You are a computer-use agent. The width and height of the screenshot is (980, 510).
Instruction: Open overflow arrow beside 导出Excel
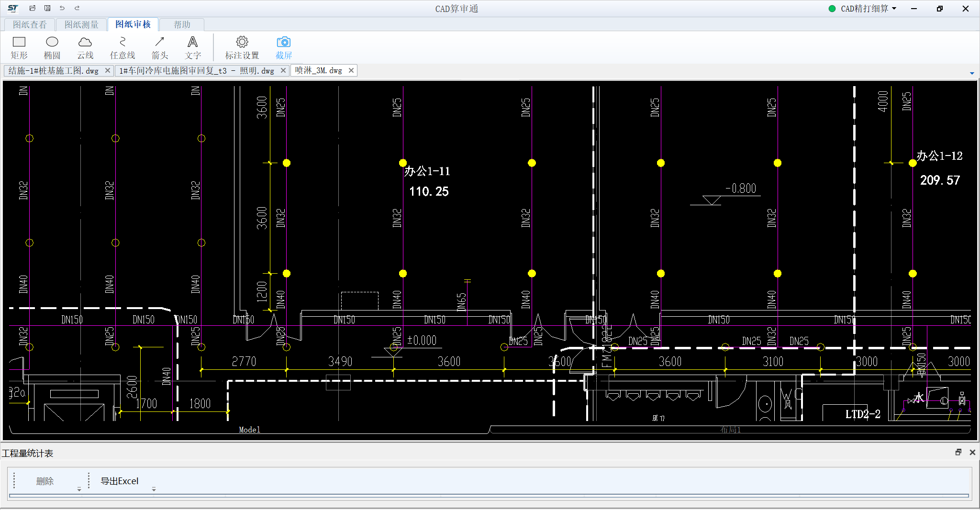coord(154,489)
